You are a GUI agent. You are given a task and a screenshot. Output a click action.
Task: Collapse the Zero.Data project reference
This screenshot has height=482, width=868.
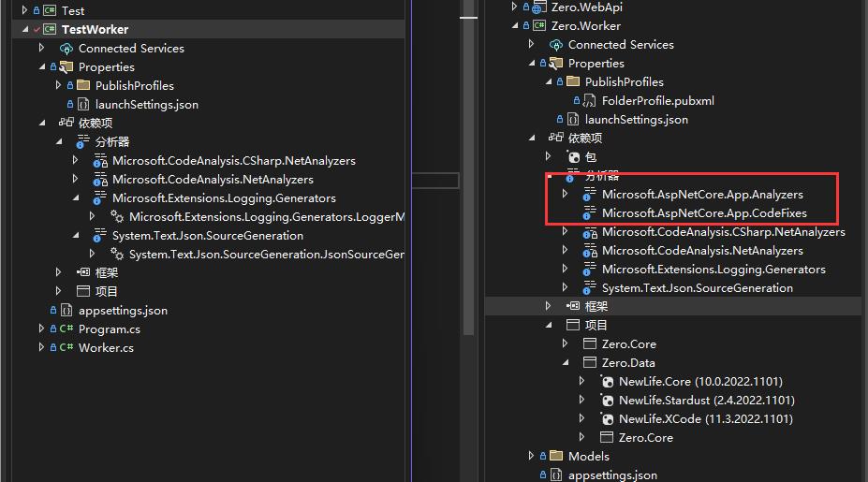(566, 362)
